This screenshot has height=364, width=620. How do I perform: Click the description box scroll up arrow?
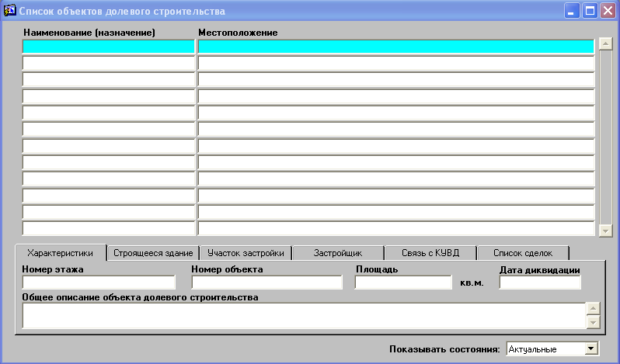593,308
